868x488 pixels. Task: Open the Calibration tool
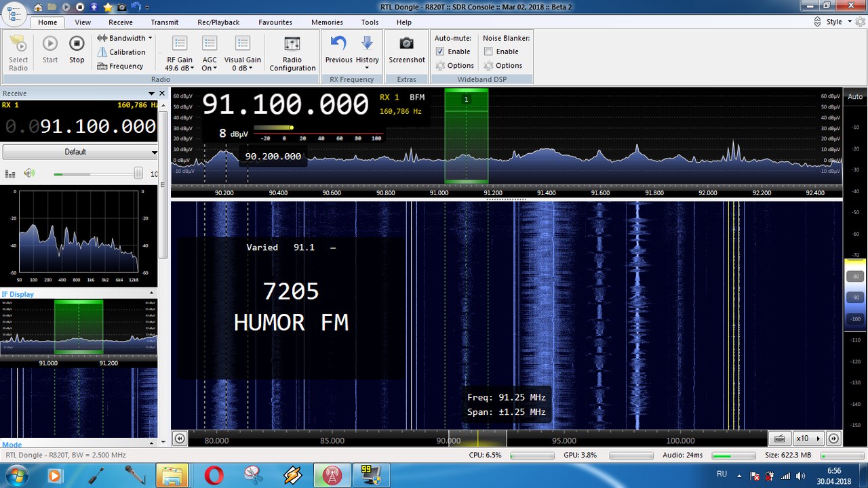click(x=122, y=52)
